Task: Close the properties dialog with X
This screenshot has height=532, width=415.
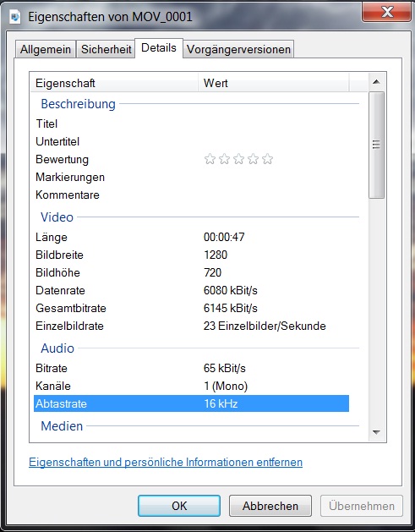Action: pyautogui.click(x=386, y=12)
